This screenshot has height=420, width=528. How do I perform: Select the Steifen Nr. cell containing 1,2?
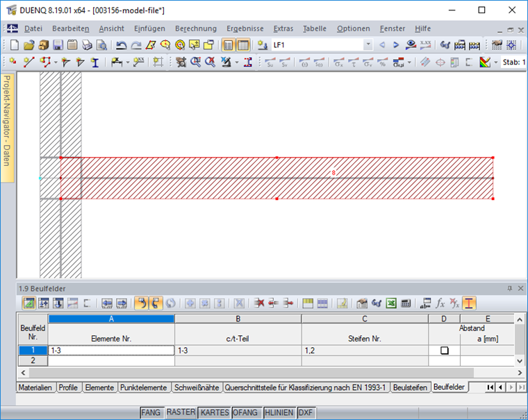click(x=365, y=351)
